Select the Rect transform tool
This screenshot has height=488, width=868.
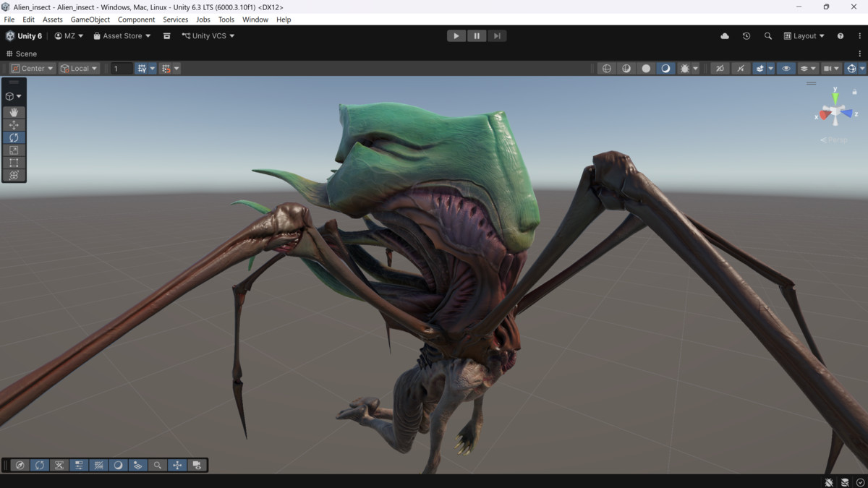(x=14, y=162)
